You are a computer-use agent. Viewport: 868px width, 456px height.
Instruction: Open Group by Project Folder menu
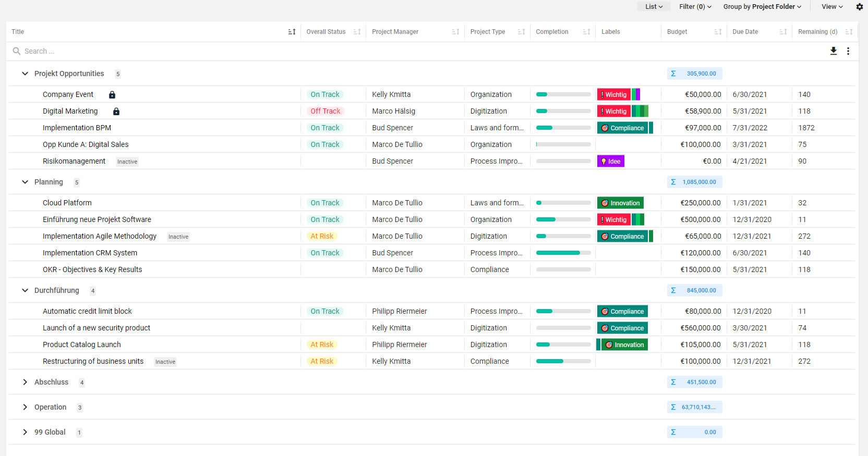tap(762, 7)
